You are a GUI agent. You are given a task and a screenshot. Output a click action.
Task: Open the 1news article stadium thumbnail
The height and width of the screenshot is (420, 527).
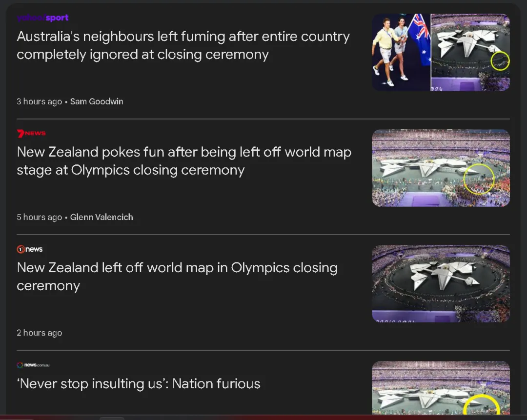[x=441, y=283]
